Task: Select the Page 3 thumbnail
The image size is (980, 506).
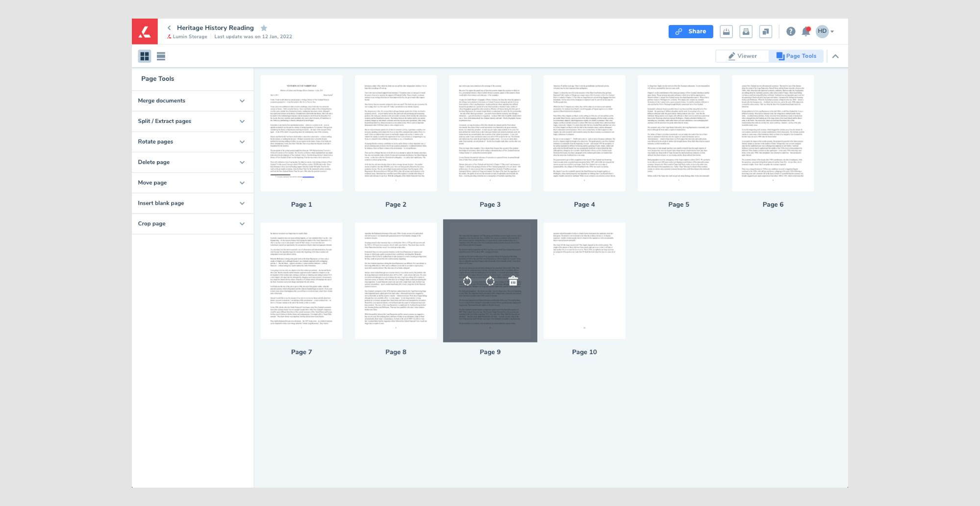Action: 490,133
